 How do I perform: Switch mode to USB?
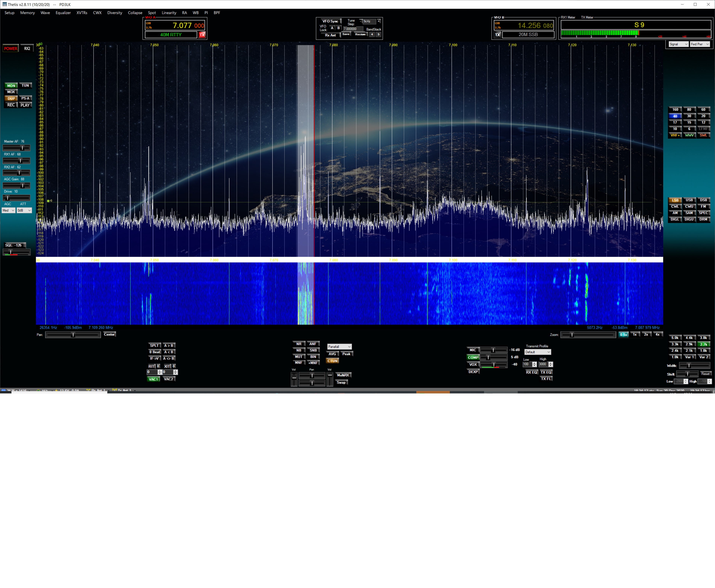pyautogui.click(x=689, y=200)
